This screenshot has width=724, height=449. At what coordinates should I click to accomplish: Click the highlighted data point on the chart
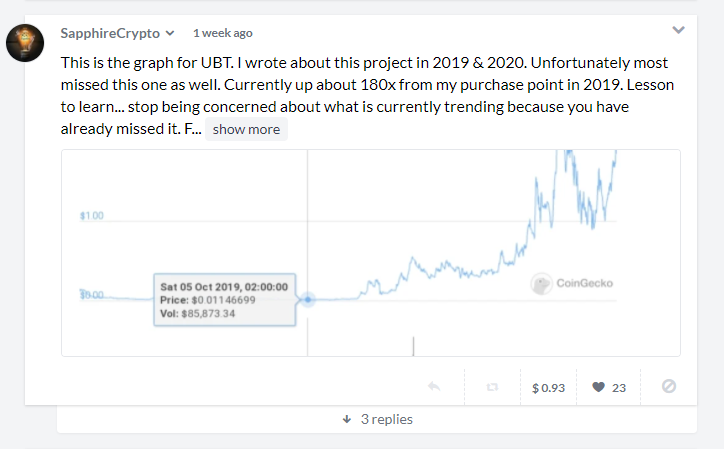[308, 300]
